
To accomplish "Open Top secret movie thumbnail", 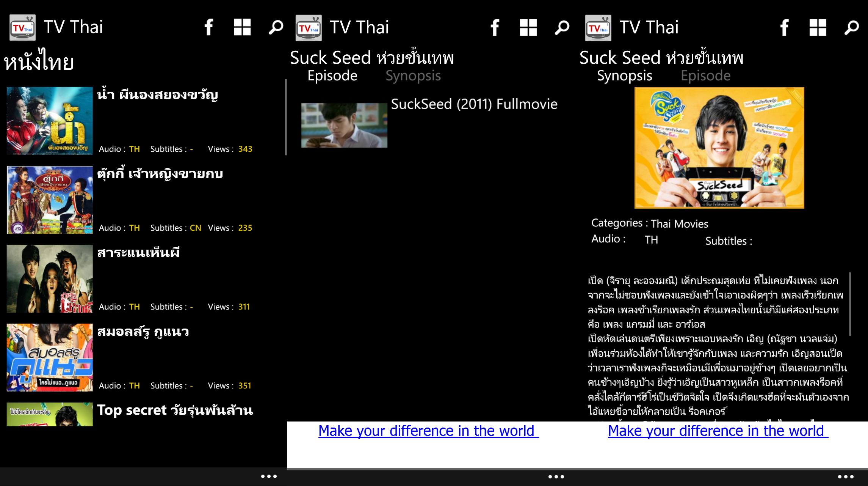I will point(50,414).
